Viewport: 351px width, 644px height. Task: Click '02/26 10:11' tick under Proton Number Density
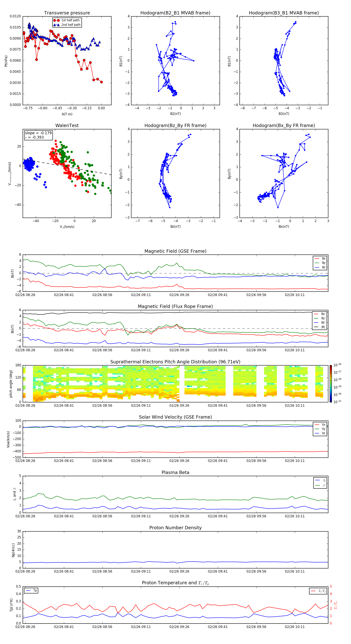pos(295,571)
